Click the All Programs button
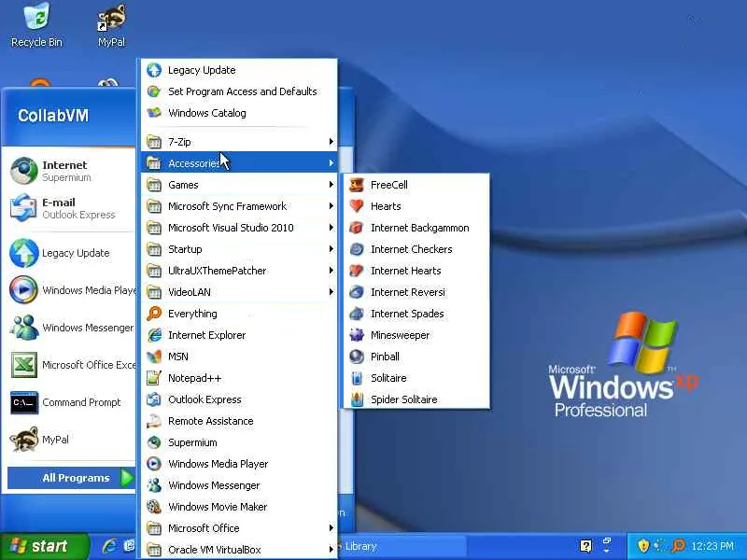747x560 pixels. click(x=72, y=478)
